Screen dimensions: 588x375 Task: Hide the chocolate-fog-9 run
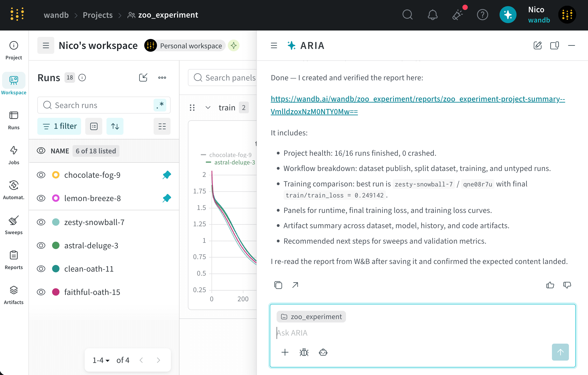pos(41,175)
